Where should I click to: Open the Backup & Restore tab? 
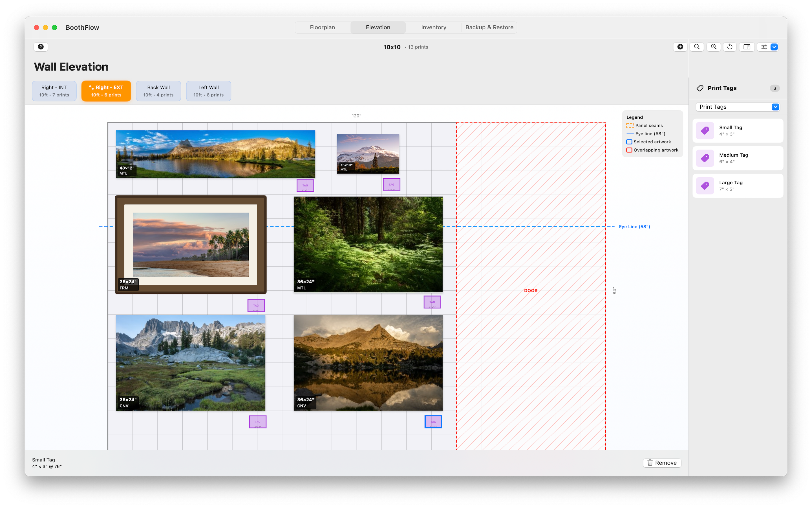click(489, 27)
